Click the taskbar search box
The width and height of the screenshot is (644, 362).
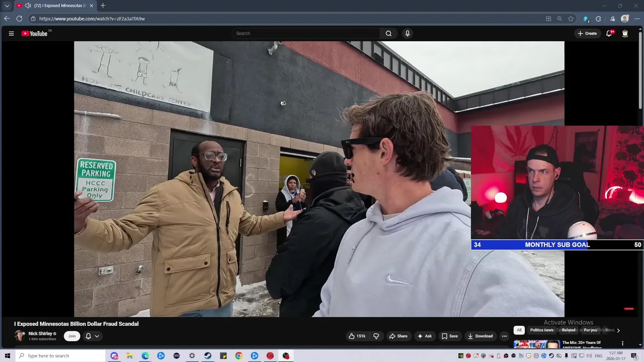pos(60,356)
